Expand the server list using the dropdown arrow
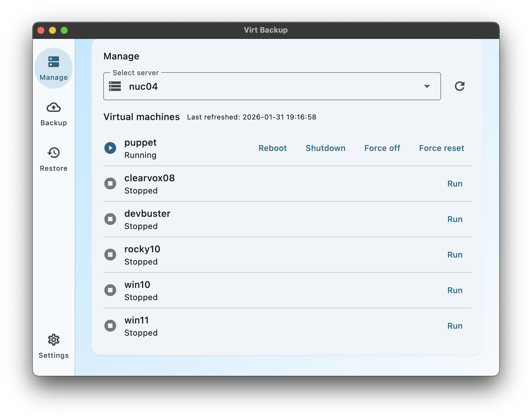This screenshot has width=532, height=419. [x=427, y=86]
